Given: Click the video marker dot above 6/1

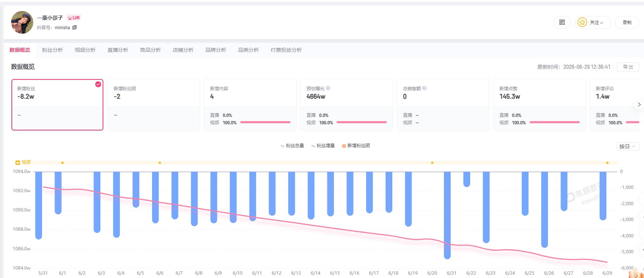Looking at the screenshot, I should pyautogui.click(x=62, y=163).
